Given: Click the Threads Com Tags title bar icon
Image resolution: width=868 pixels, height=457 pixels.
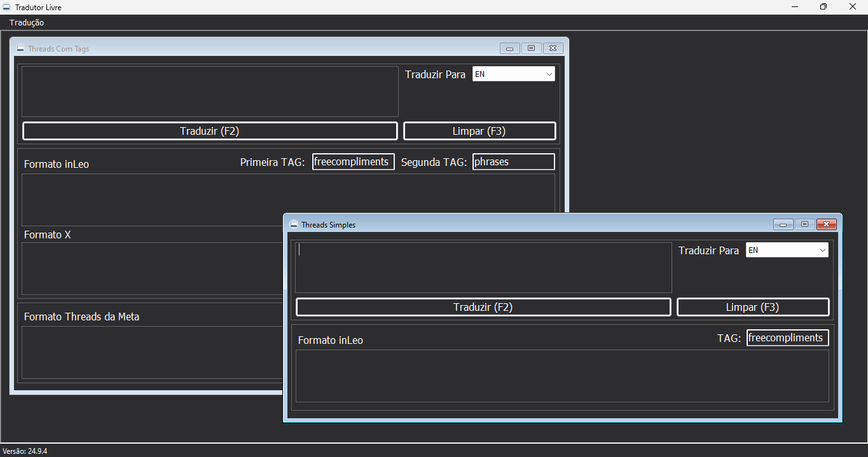Looking at the screenshot, I should [x=20, y=48].
